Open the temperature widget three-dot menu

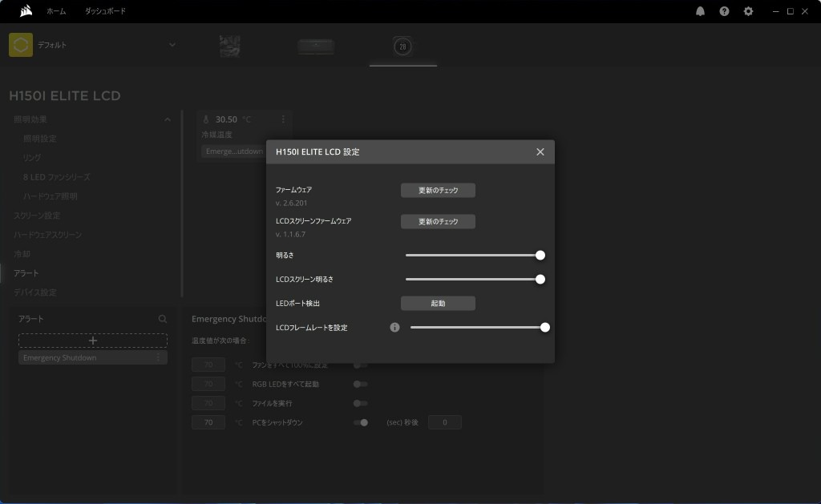coord(283,119)
